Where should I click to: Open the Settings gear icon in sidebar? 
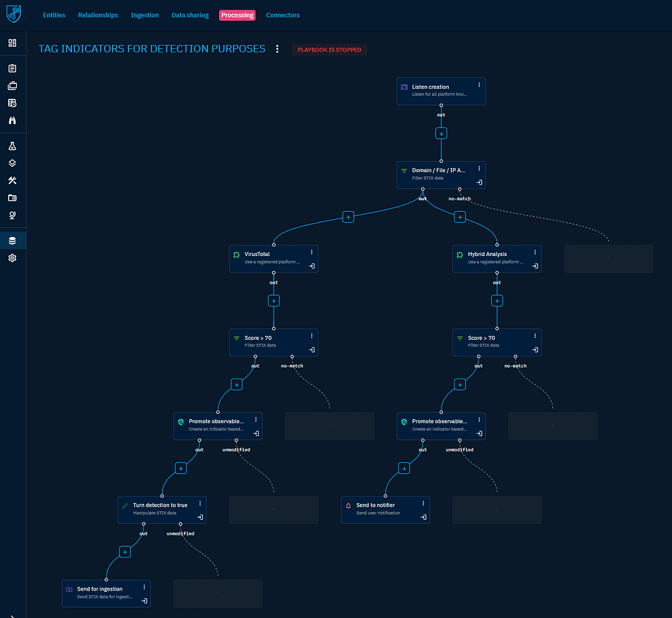[12, 258]
